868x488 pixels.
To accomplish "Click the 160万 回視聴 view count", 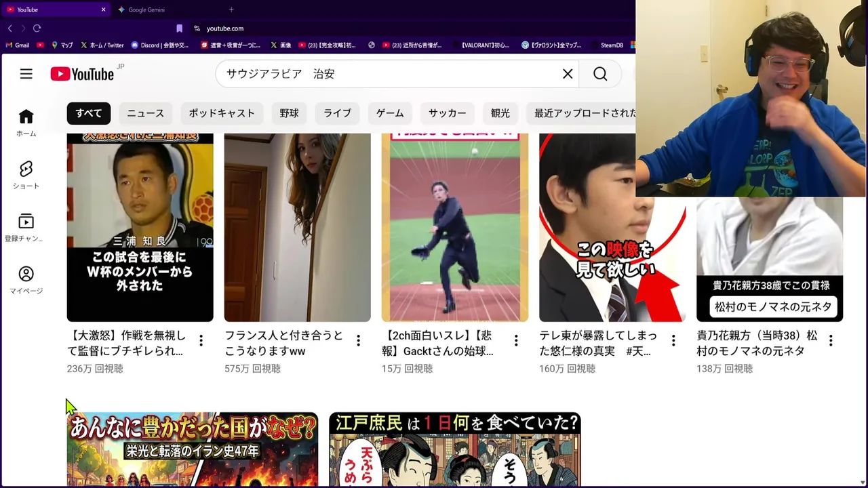I will 567,369.
